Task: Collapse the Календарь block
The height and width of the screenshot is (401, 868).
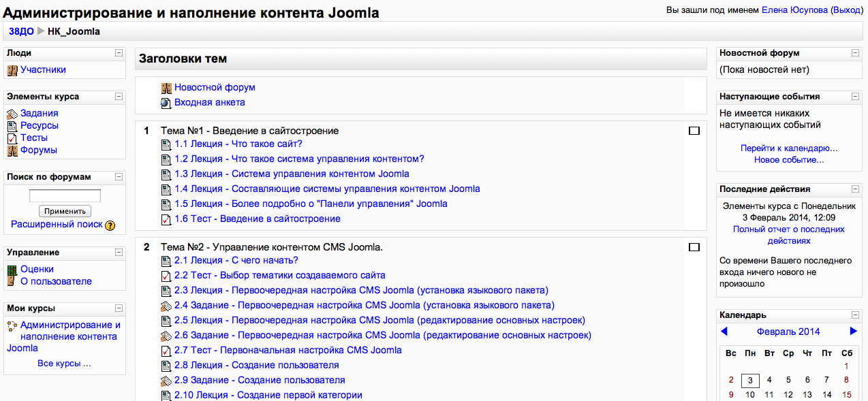Action: pyautogui.click(x=856, y=315)
